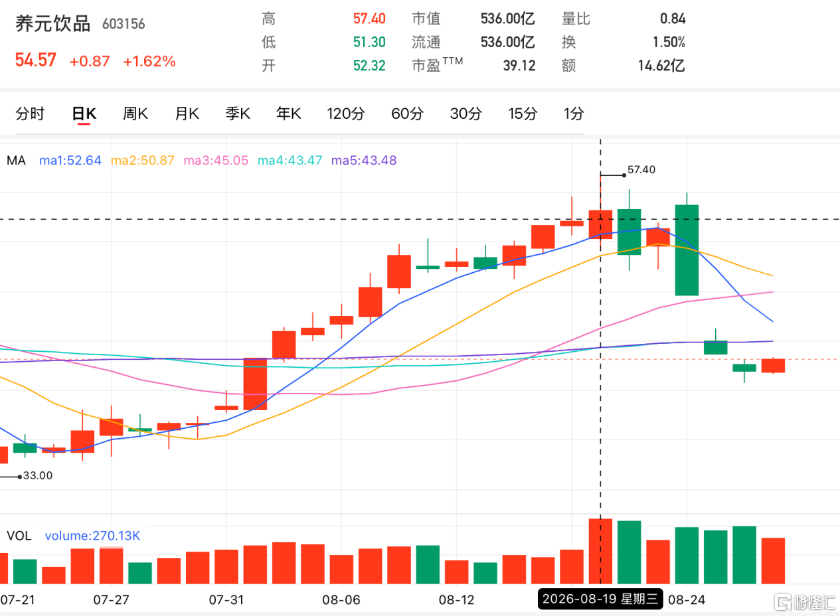Click the tallest red volume bar

pos(600,551)
